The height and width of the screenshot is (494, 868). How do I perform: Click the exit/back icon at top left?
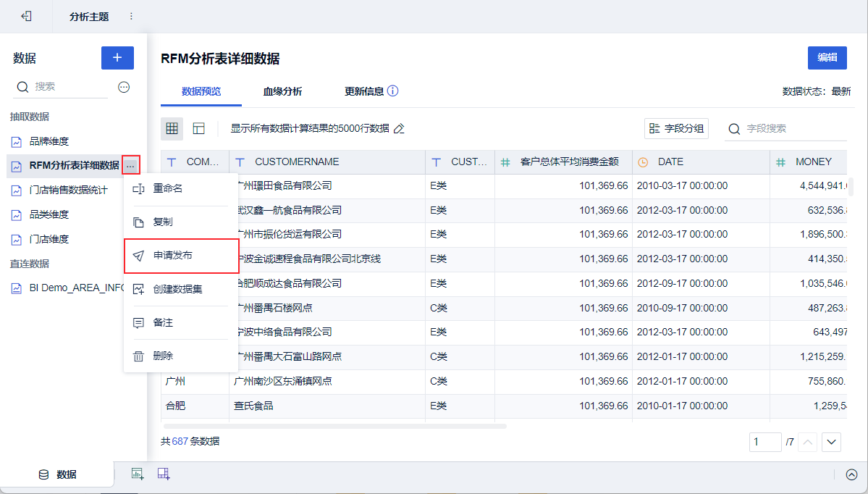pos(26,16)
